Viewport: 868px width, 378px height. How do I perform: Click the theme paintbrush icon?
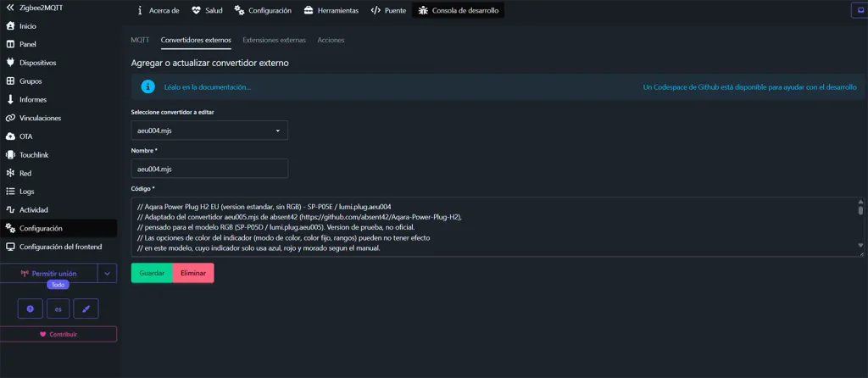point(86,309)
